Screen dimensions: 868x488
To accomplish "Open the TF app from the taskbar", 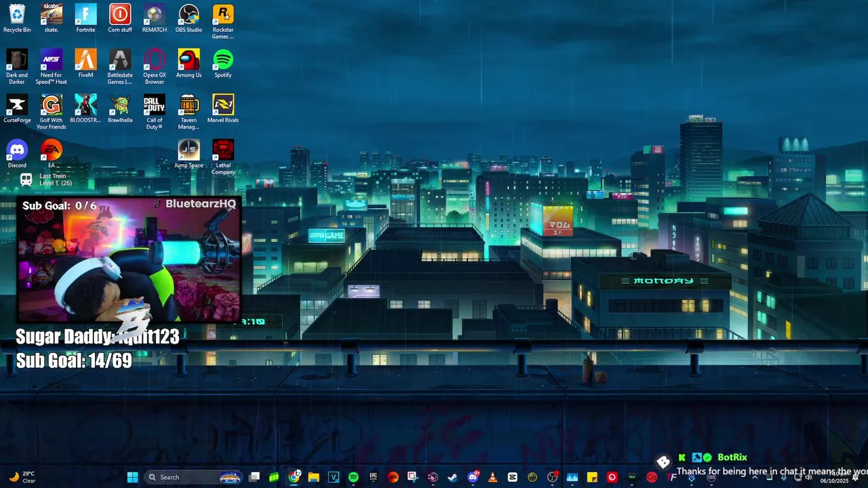I will (672, 477).
